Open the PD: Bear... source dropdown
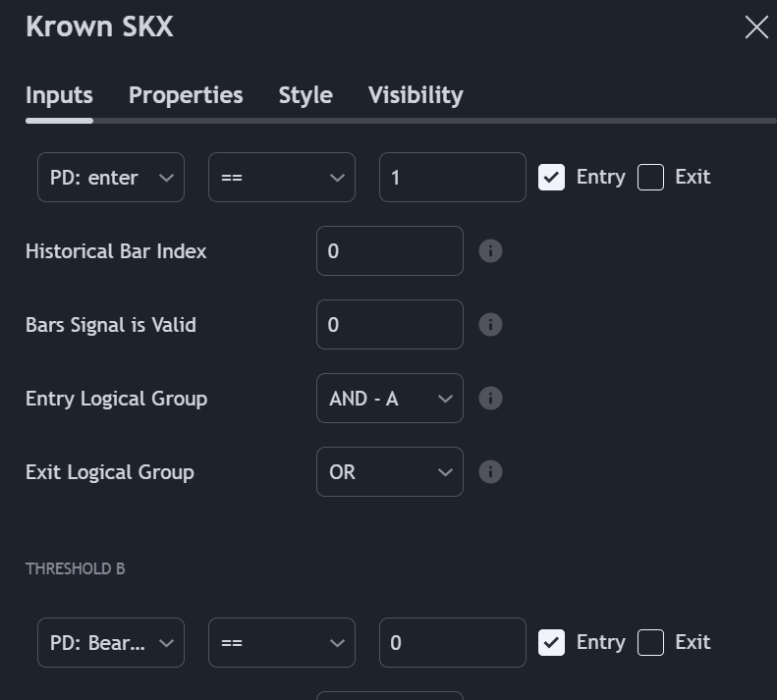The width and height of the screenshot is (777, 700). (111, 643)
